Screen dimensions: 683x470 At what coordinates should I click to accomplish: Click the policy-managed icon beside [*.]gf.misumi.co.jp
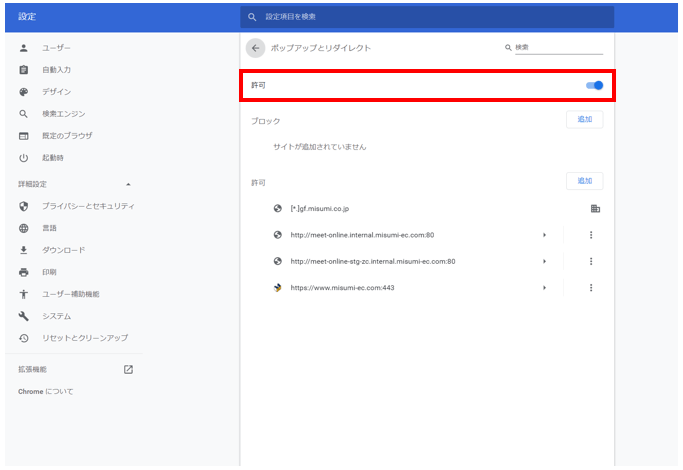[x=595, y=209]
